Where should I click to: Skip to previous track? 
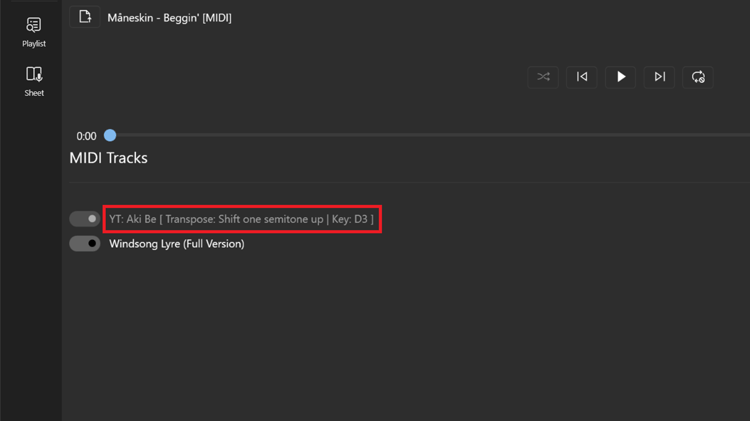click(582, 77)
